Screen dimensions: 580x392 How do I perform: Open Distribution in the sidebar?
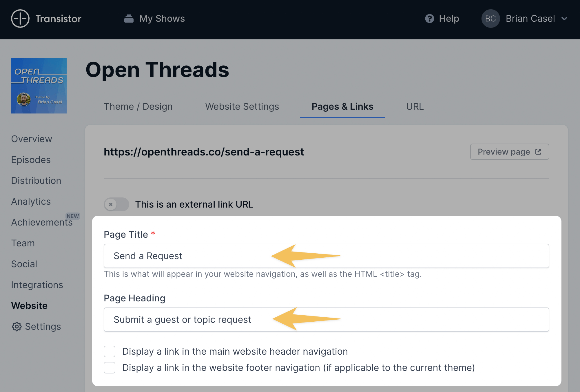[x=36, y=181]
